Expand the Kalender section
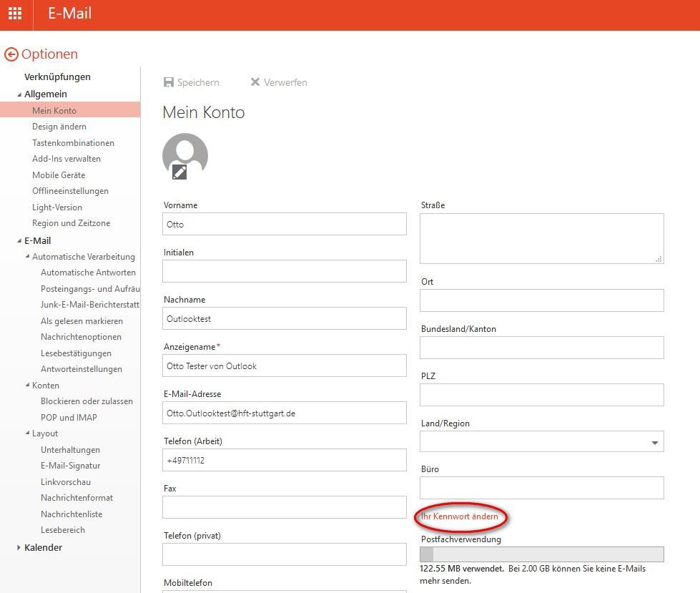 point(19,548)
